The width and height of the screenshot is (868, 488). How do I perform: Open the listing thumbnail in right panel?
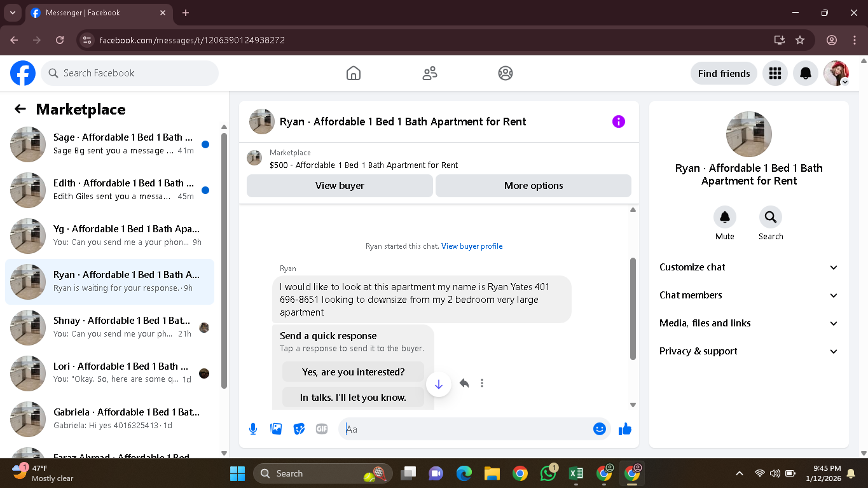[749, 134]
